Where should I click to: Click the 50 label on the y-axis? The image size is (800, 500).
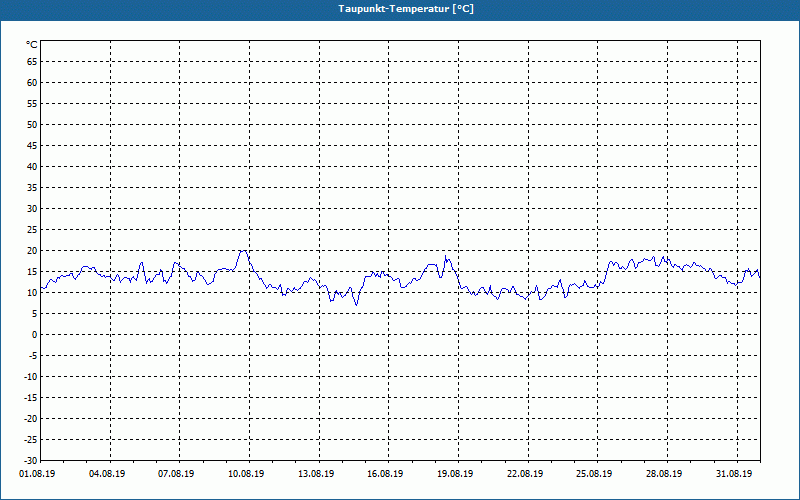tap(32, 124)
